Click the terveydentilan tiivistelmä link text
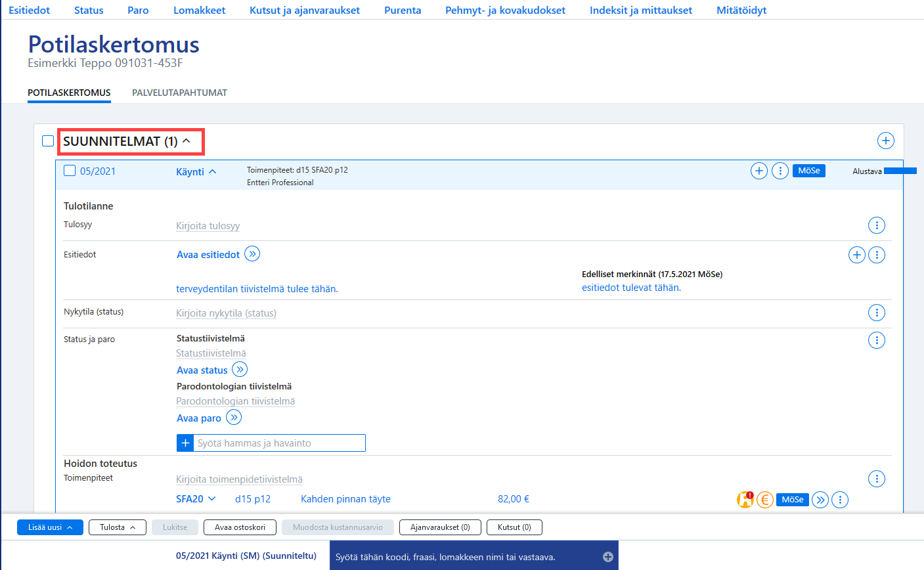The width and height of the screenshot is (924, 570). tap(257, 289)
